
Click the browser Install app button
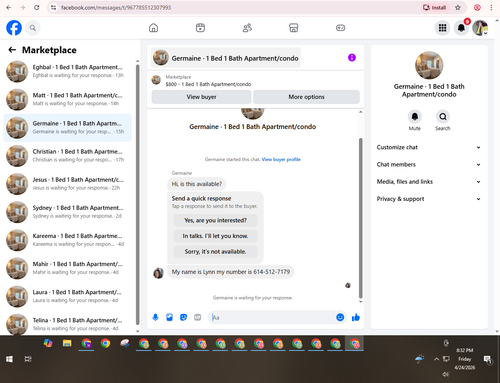tap(434, 7)
